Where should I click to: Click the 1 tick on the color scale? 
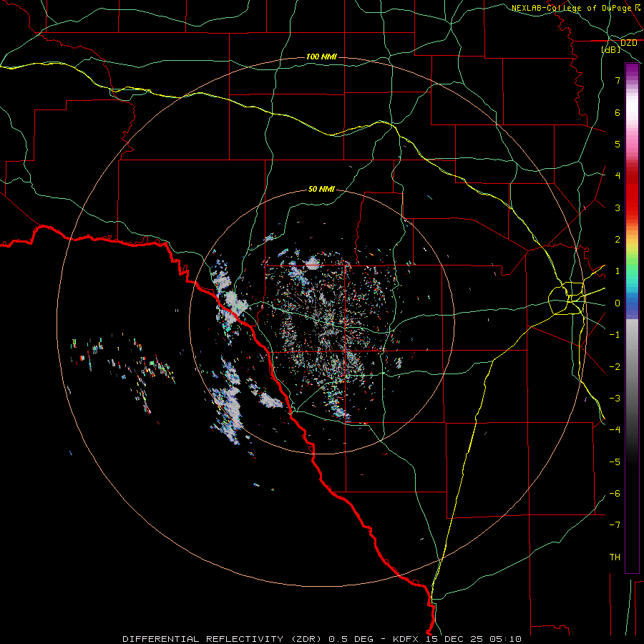pos(618,271)
